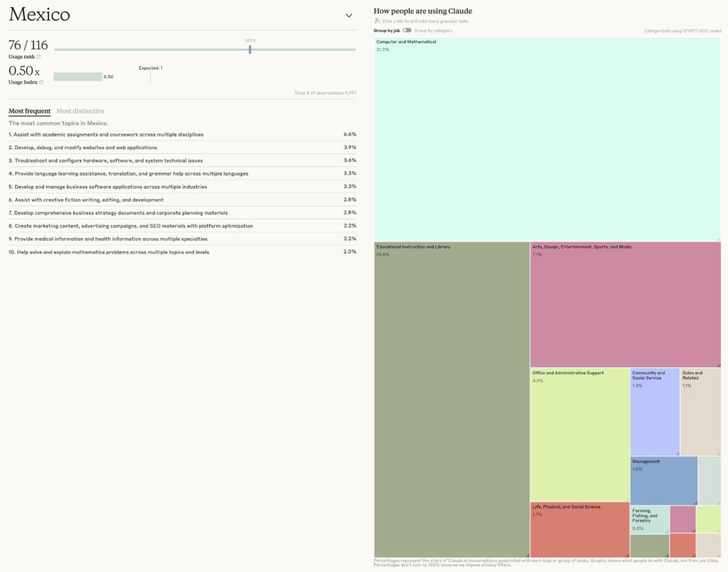The width and height of the screenshot is (728, 572).
Task: Select the Educational Instruction and Library tile
Action: pos(451,399)
